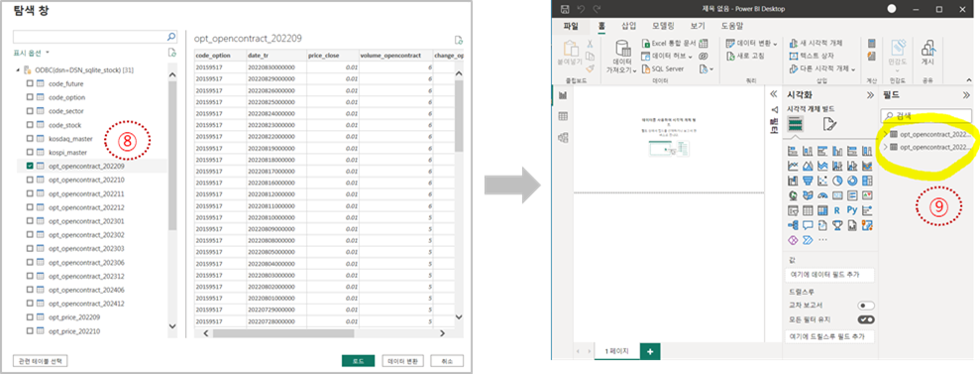980x374 pixels.
Task: Click the Navigator's 데이터 변환 button
Action: point(403,361)
